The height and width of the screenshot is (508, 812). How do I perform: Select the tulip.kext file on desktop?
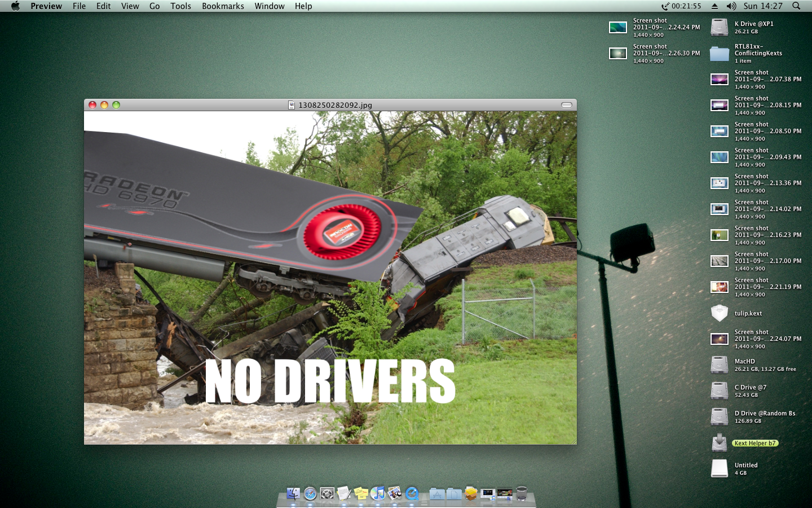[720, 313]
